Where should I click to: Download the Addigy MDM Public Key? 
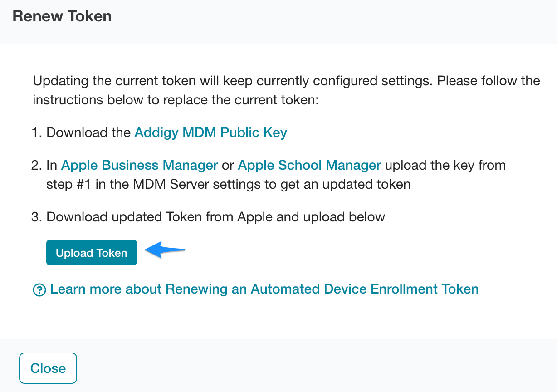211,132
